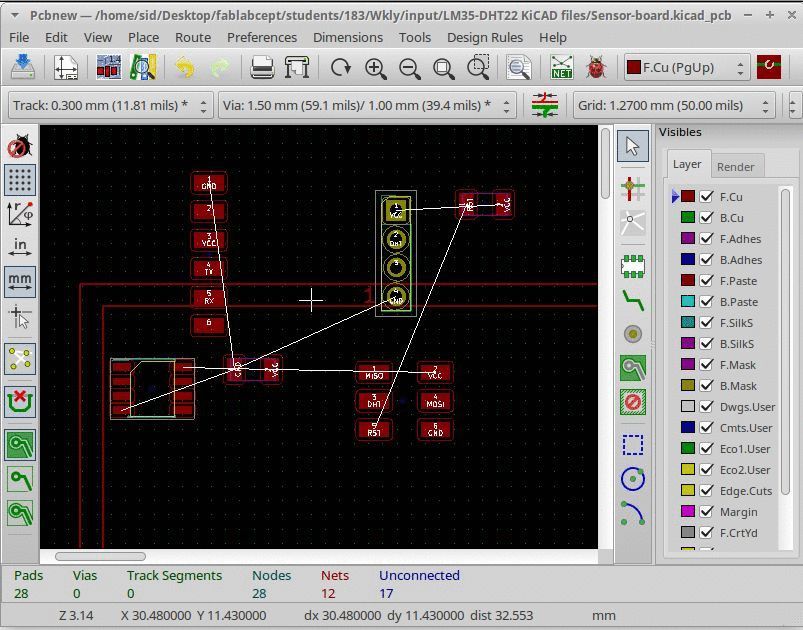The image size is (803, 630).
Task: Click the Zoom to selection icon
Action: pyautogui.click(x=478, y=68)
